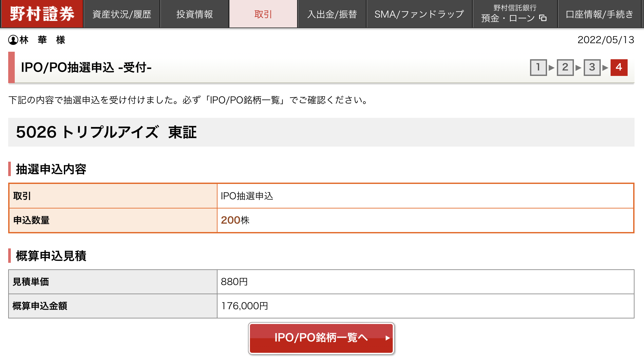Open the 投資情報 menu
The height and width of the screenshot is (360, 644).
[195, 14]
